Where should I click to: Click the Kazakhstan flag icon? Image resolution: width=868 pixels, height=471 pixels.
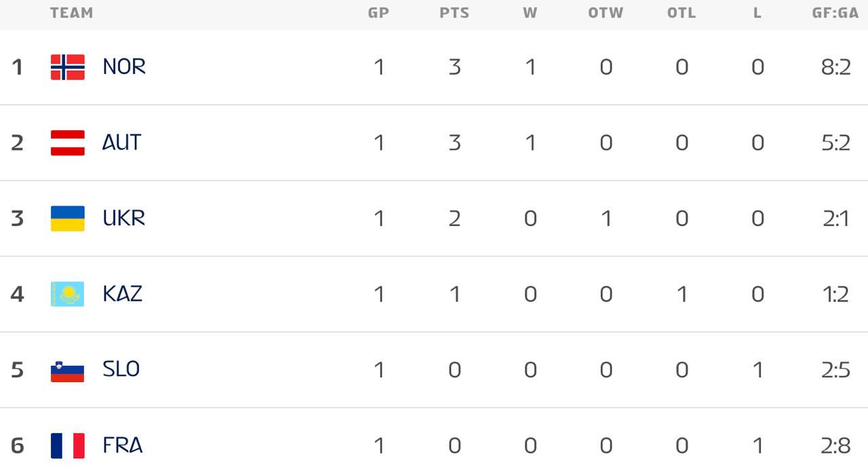[68, 294]
